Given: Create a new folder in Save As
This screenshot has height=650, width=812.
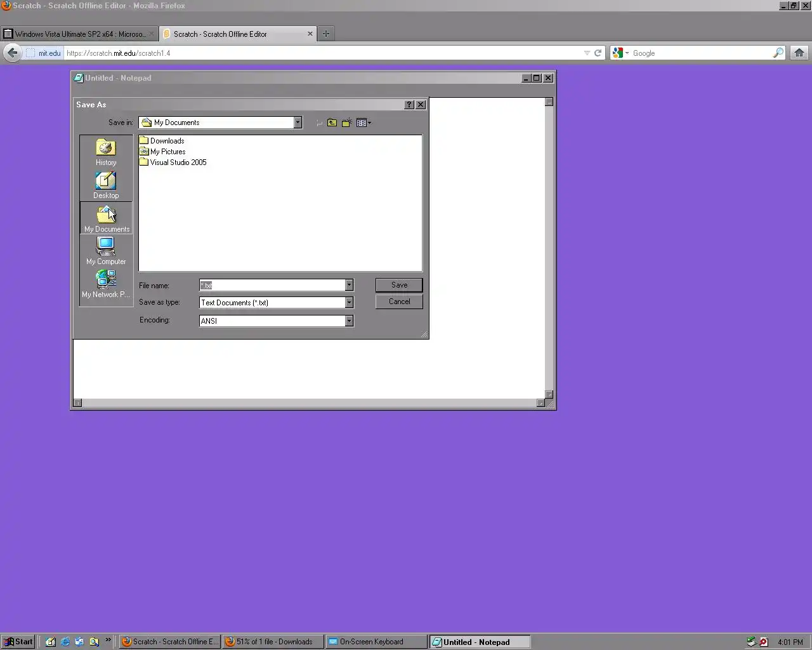Looking at the screenshot, I should click(x=346, y=123).
